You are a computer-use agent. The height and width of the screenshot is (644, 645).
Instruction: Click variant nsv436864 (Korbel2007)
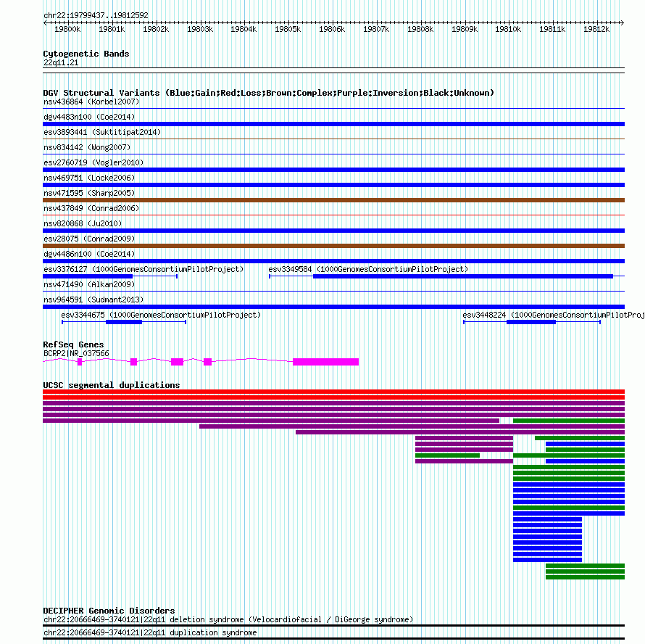pyautogui.click(x=91, y=102)
